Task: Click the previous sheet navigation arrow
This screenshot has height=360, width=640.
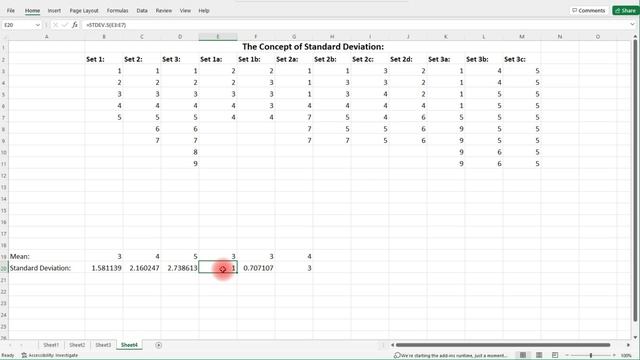Action: 11,345
